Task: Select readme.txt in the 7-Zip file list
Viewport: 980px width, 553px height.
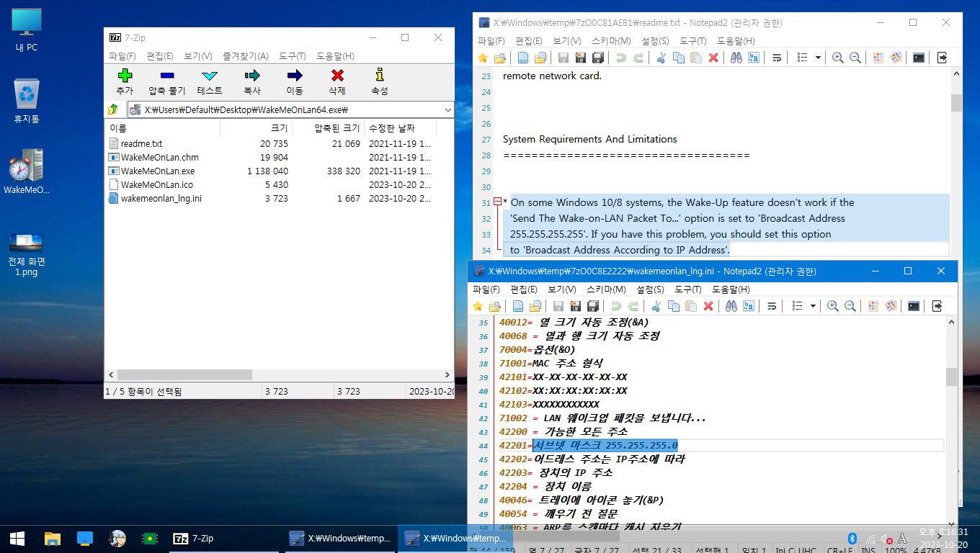Action: pyautogui.click(x=141, y=144)
